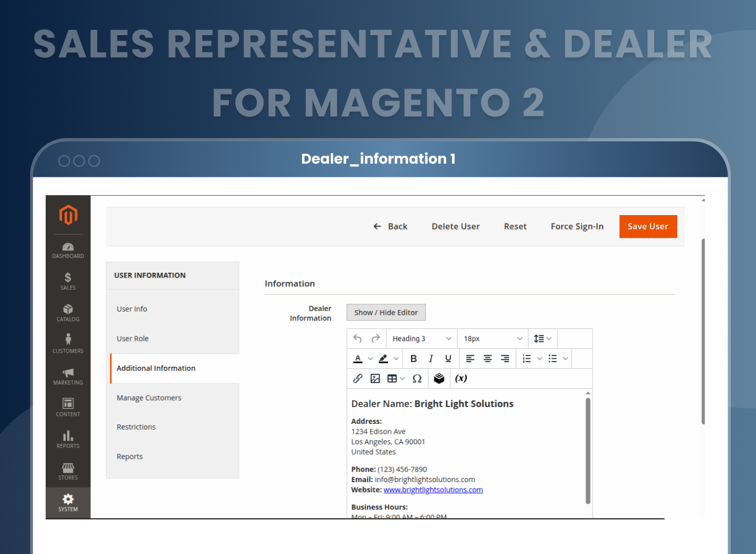This screenshot has height=554, width=756.
Task: Click the Insert Widget icon
Action: tap(439, 378)
